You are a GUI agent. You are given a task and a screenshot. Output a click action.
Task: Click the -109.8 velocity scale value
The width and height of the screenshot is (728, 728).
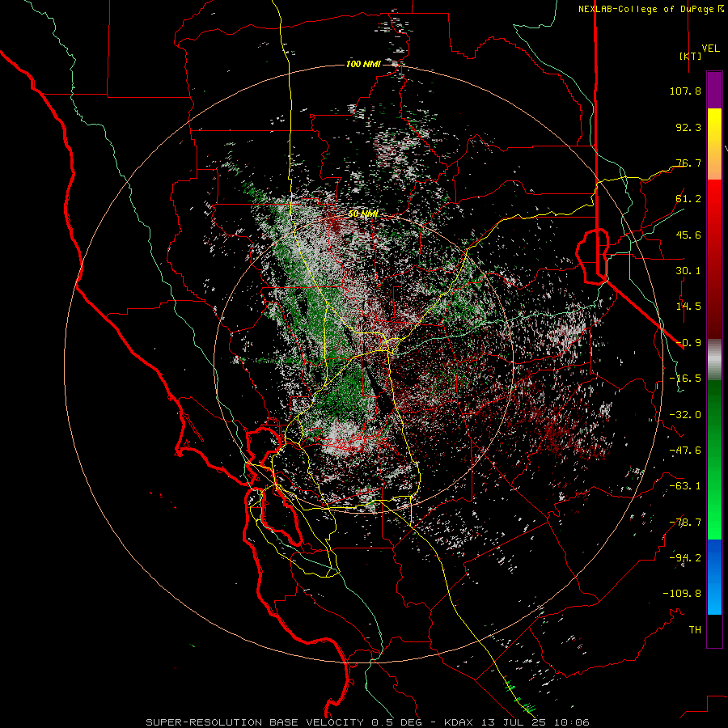point(682,594)
